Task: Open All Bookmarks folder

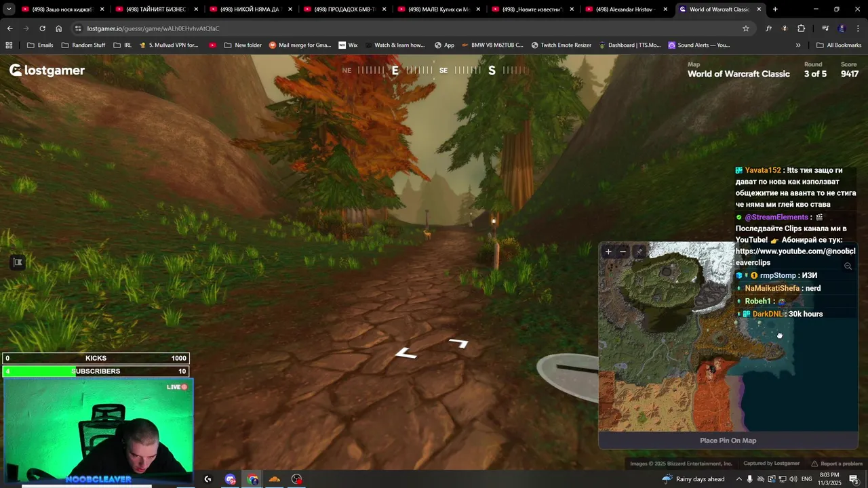Action: [839, 45]
